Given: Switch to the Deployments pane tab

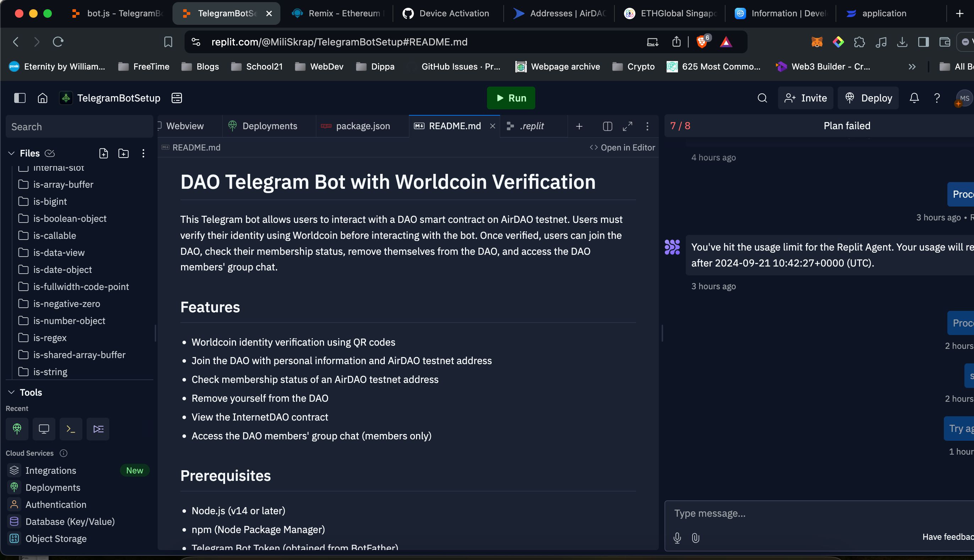Looking at the screenshot, I should pos(269,126).
